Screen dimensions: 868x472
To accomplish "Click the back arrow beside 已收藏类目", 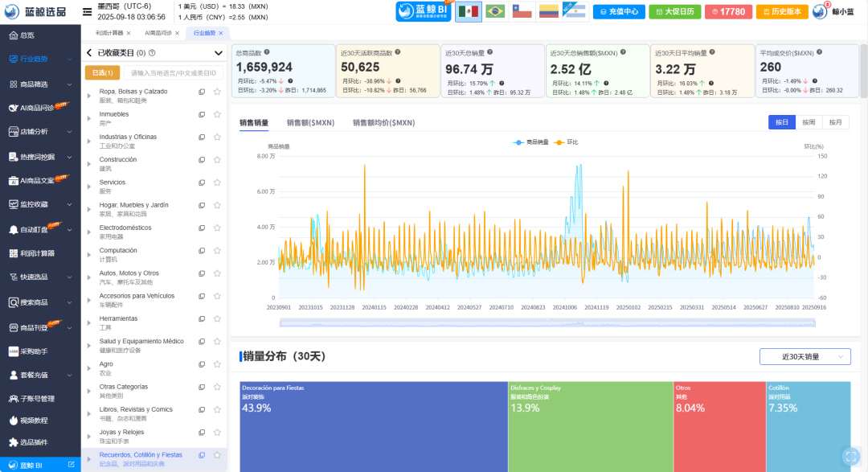I will (89, 53).
